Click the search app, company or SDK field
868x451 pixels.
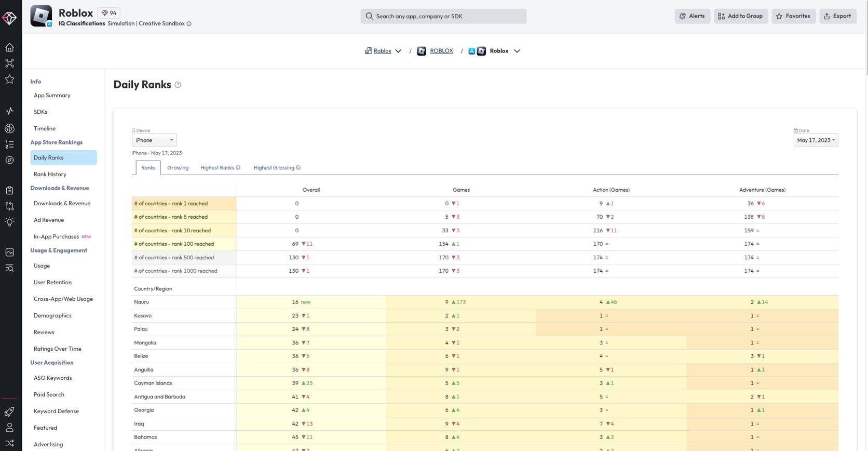point(443,16)
